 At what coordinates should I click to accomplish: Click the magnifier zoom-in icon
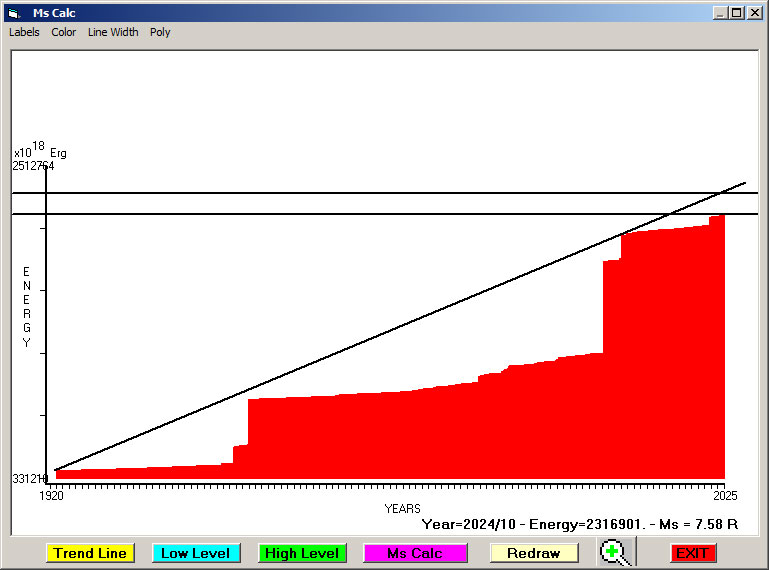coord(614,552)
